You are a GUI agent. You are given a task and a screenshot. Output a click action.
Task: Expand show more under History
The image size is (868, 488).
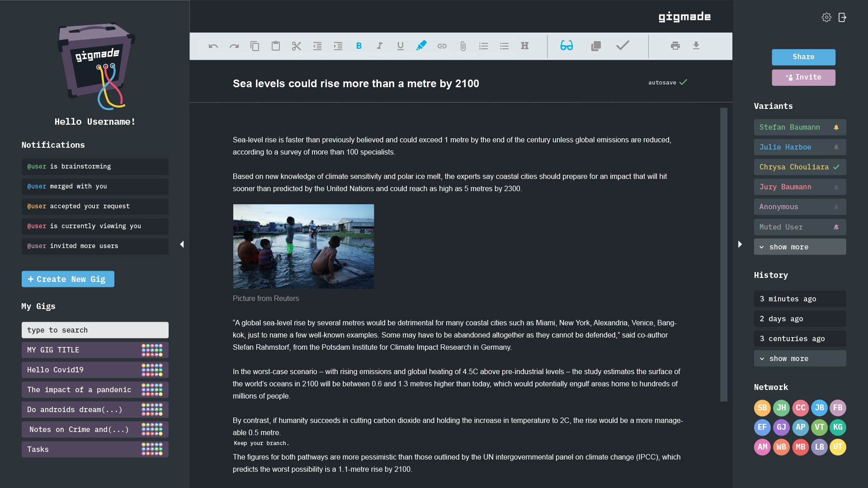point(800,358)
